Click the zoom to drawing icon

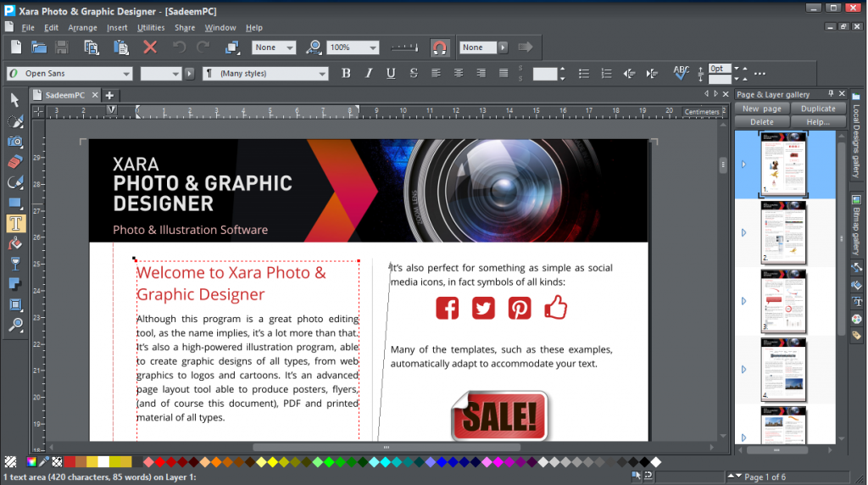[x=314, y=47]
